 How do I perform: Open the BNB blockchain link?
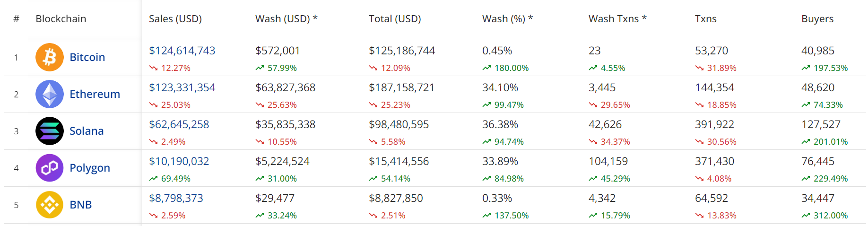81,205
